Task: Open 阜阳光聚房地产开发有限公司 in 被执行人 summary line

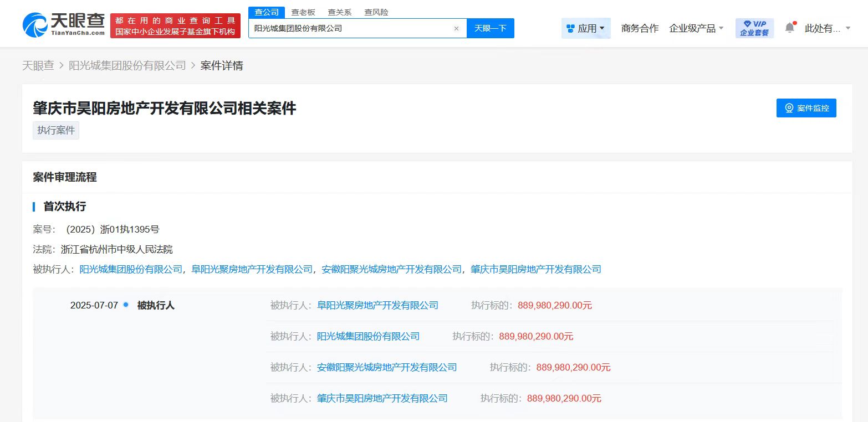Action: [252, 269]
